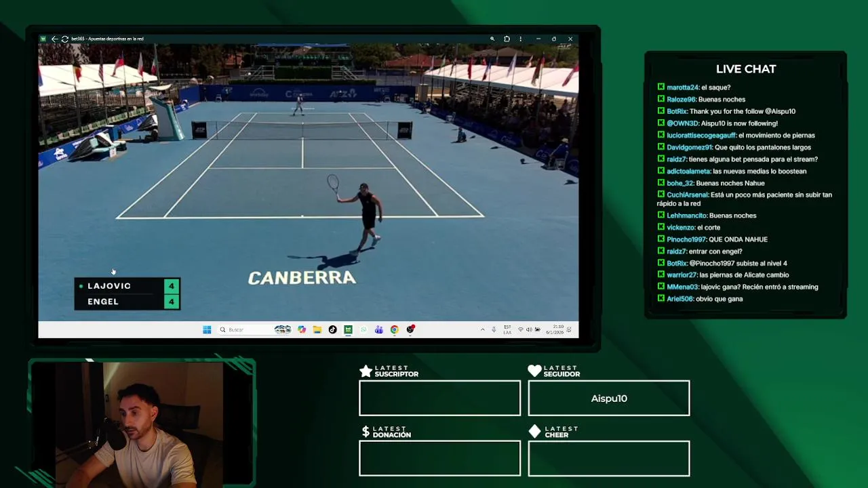This screenshot has width=868, height=488.
Task: Click the Latest Cheer box
Action: (609, 458)
